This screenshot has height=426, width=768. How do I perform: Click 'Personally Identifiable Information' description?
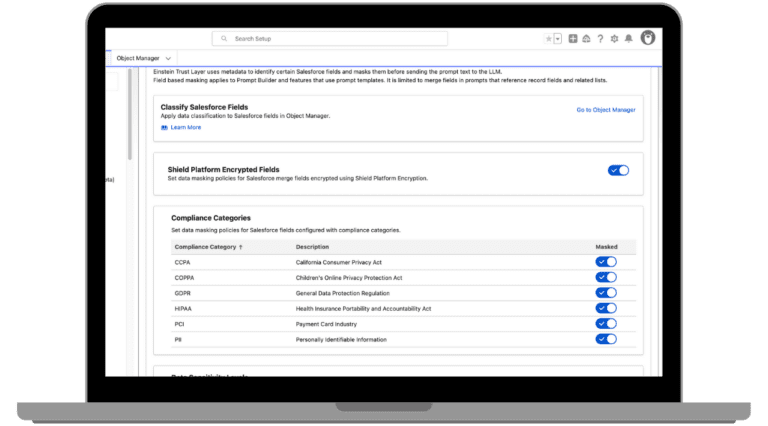[341, 339]
